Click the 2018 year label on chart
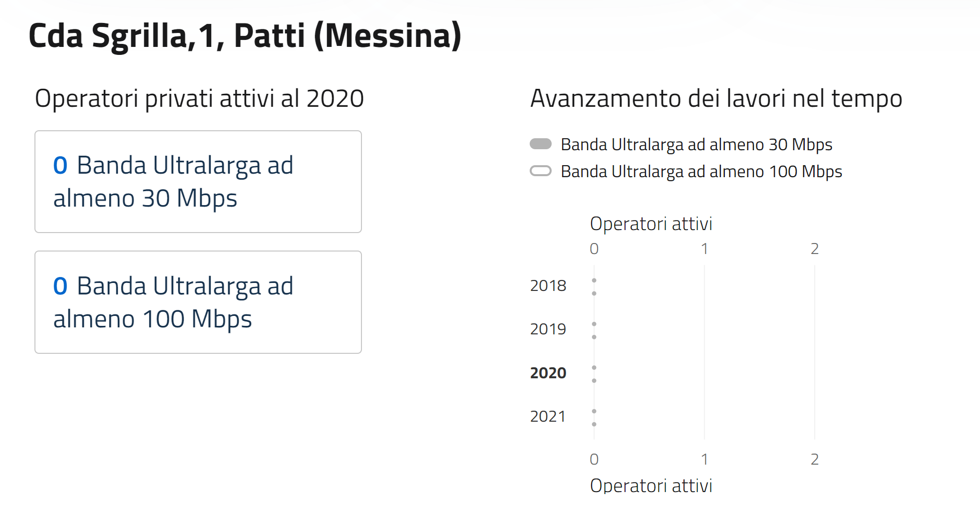This screenshot has width=980, height=523. point(548,285)
